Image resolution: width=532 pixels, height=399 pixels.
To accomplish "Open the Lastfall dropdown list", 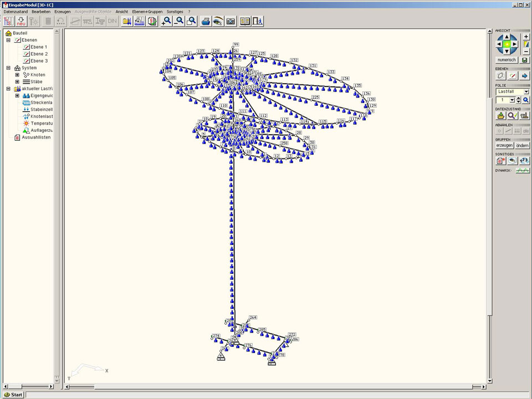I will click(526, 91).
